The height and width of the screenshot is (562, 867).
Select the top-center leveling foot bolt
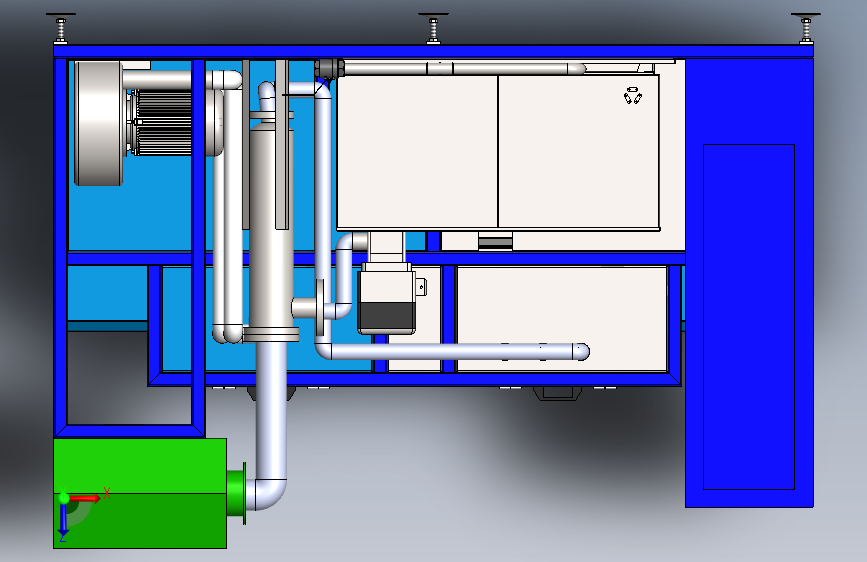tap(433, 28)
